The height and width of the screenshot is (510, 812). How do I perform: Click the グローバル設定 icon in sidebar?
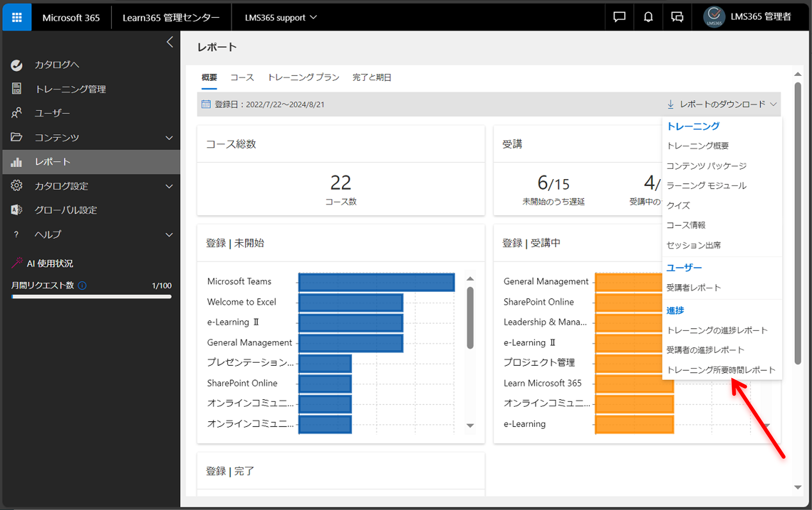point(16,210)
